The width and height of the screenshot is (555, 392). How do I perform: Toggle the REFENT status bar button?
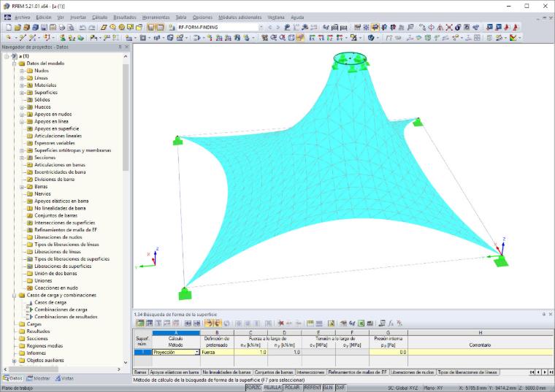[313, 388]
